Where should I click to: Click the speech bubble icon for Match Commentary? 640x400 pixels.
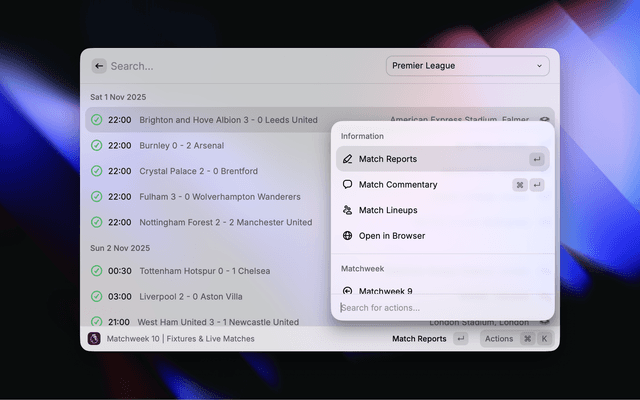(x=348, y=185)
